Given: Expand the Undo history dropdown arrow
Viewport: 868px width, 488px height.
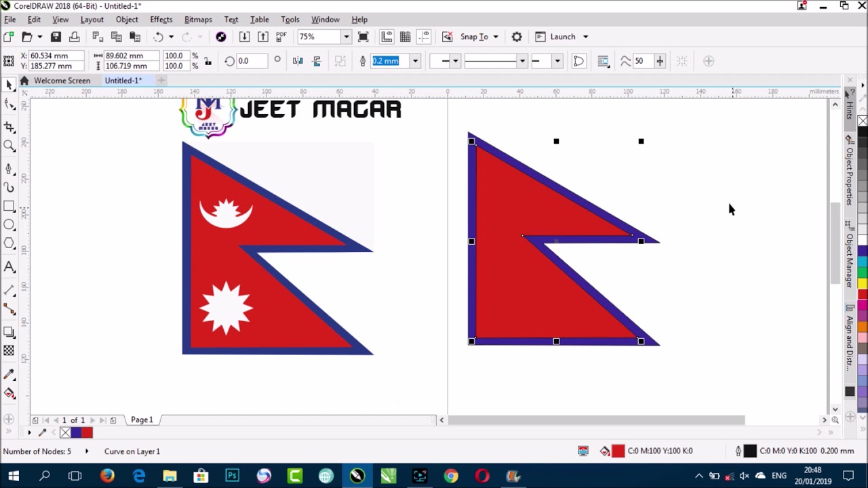Looking at the screenshot, I should point(171,37).
